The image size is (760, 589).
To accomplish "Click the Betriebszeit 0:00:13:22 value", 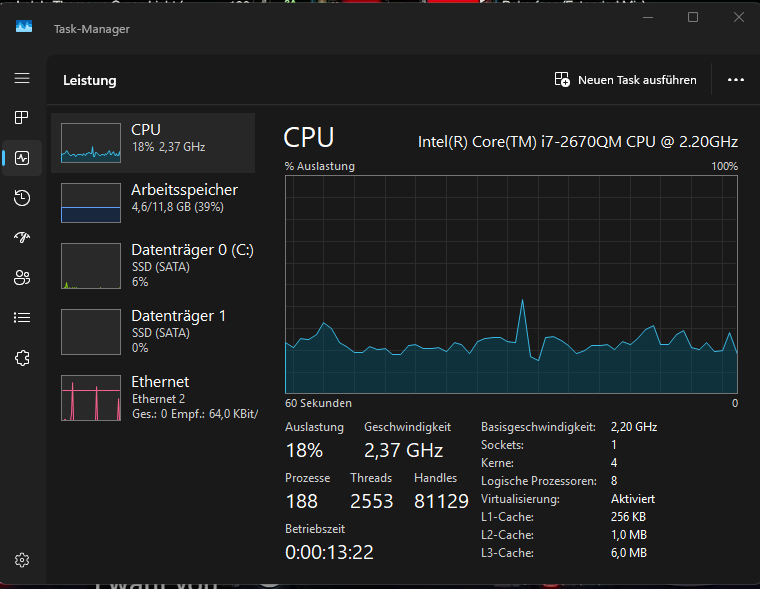I will point(329,552).
